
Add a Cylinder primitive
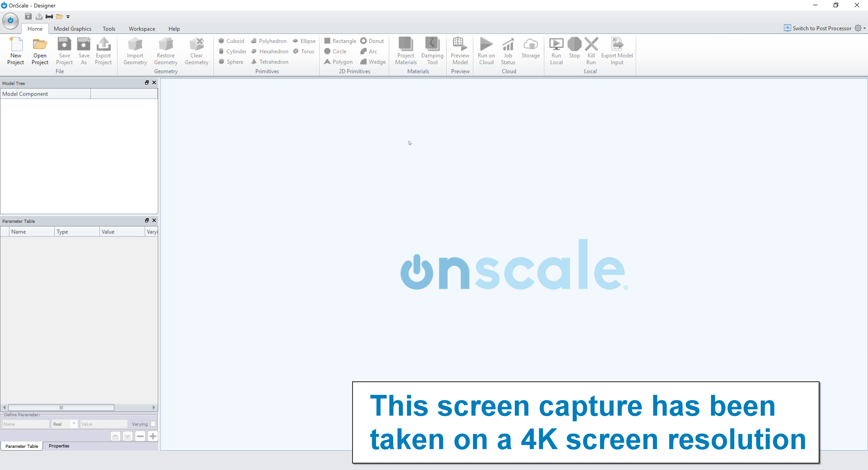233,51
